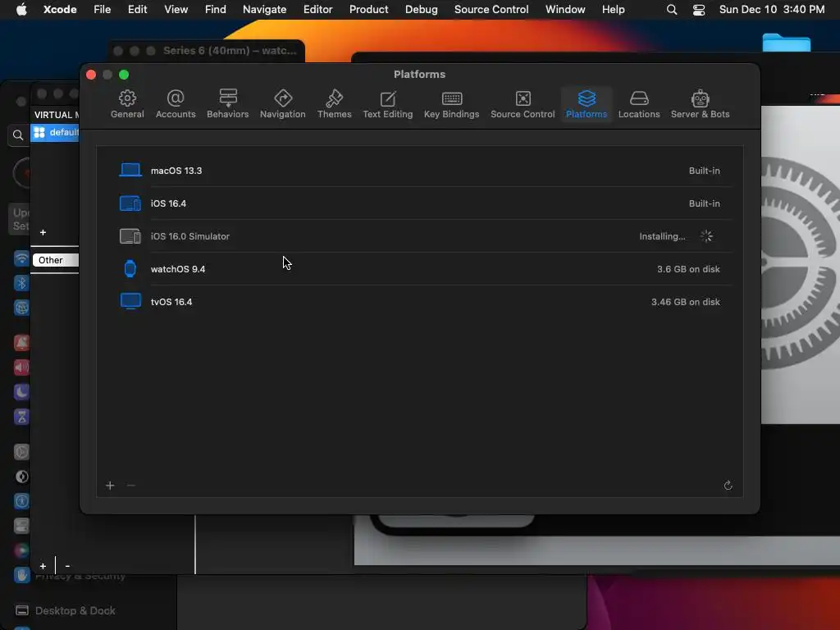
Task: Open the General preferences tab
Action: coord(127,104)
